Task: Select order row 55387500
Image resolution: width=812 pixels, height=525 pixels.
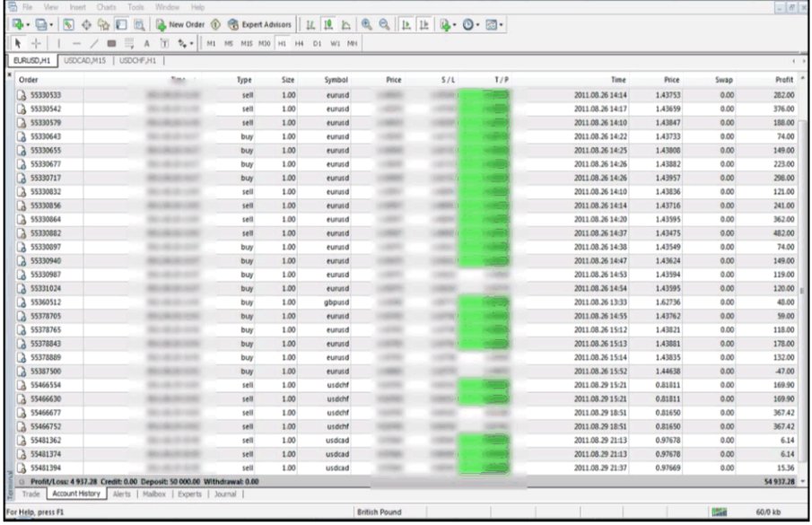Action: (407, 372)
